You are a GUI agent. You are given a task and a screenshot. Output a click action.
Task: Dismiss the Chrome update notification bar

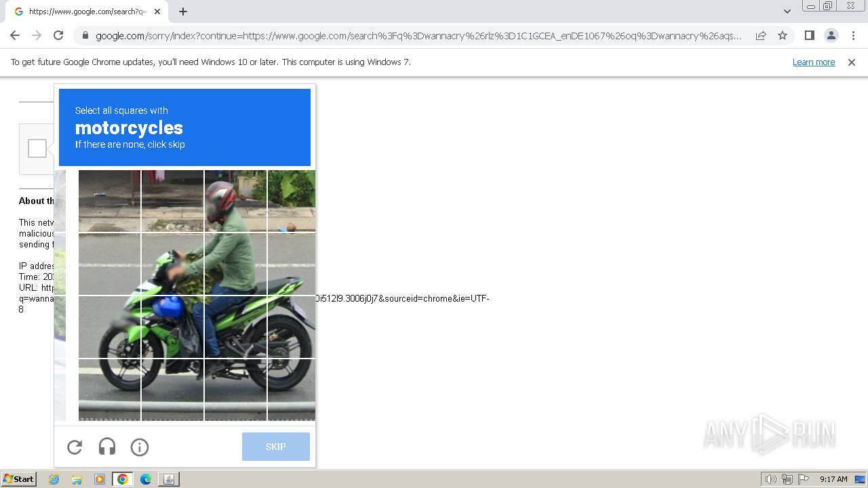coord(852,62)
